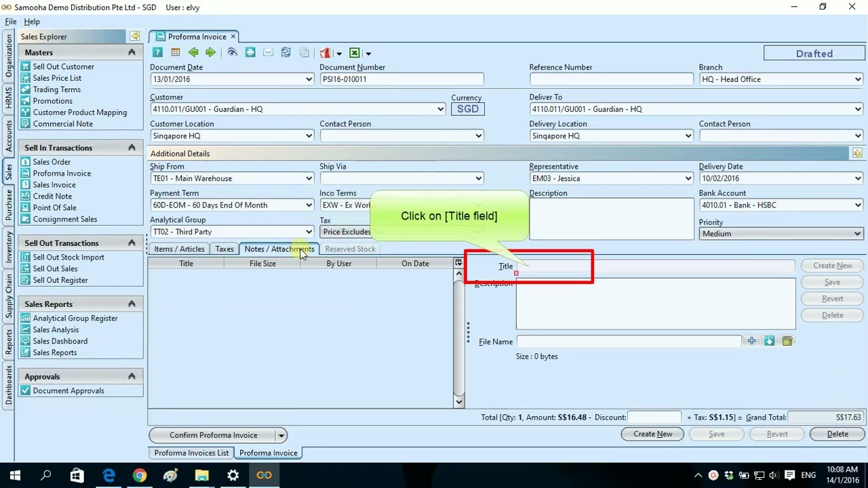Email the document using envelope icon

[268, 53]
